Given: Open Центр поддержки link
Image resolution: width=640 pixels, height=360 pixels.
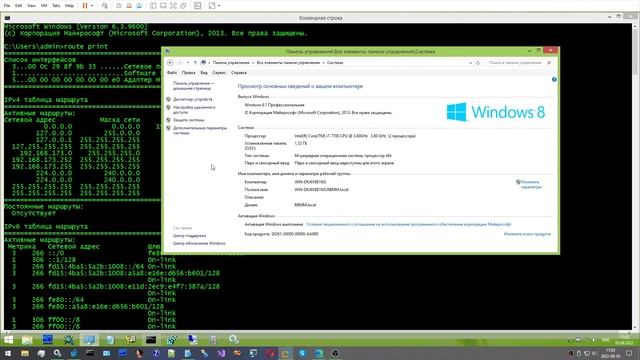Looking at the screenshot, I should (189, 236).
